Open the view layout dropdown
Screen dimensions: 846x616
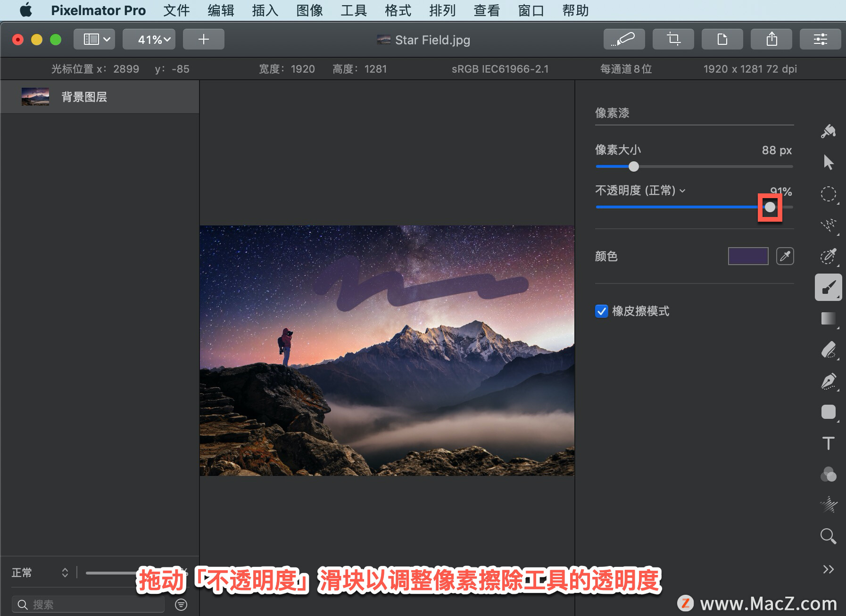coord(94,39)
